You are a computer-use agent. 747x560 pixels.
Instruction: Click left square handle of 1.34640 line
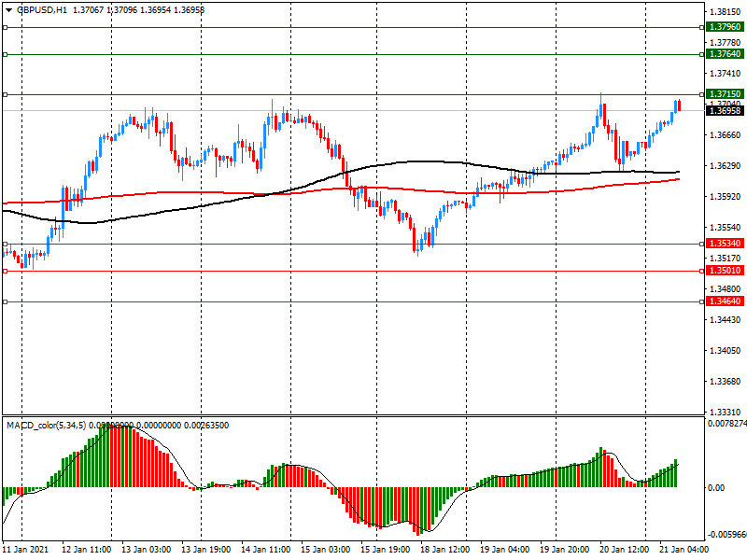[5, 301]
